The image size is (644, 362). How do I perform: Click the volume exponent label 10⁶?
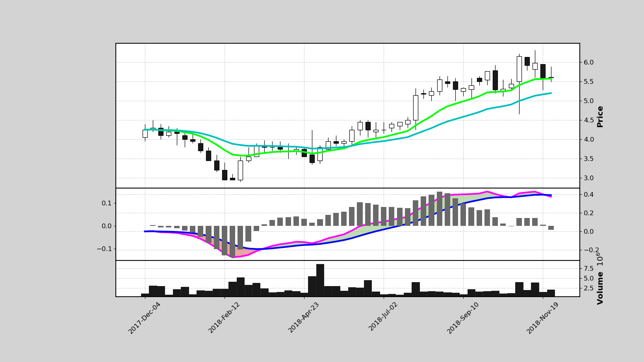599,260
